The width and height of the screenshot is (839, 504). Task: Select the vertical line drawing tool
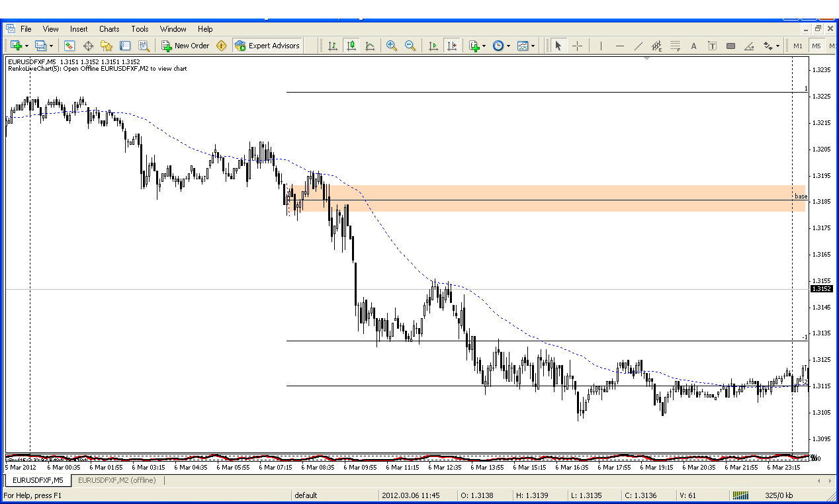(x=601, y=46)
